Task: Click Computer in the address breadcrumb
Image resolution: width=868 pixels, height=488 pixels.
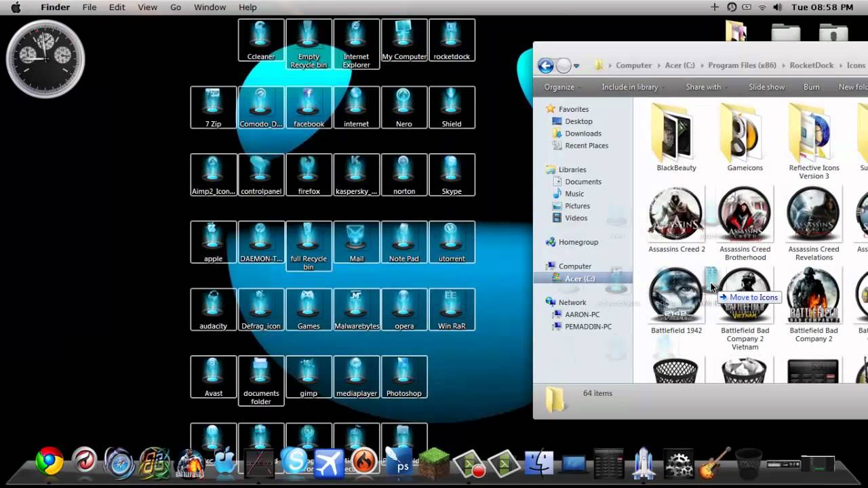Action: click(x=634, y=66)
